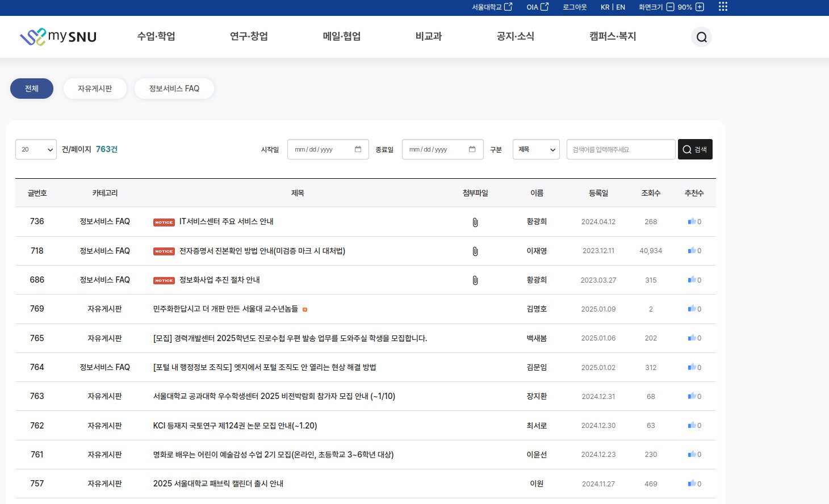Viewport: 829px width, 504px height.
Task: Open the 공지·소식 menu
Action: click(515, 36)
